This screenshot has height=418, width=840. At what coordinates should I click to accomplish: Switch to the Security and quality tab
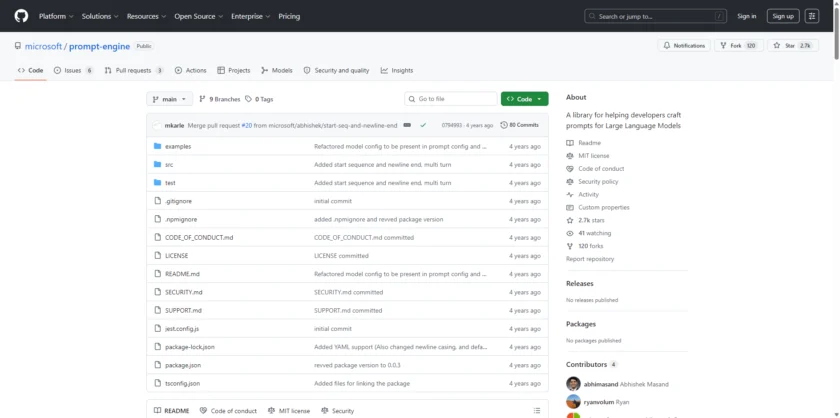pyautogui.click(x=336, y=70)
